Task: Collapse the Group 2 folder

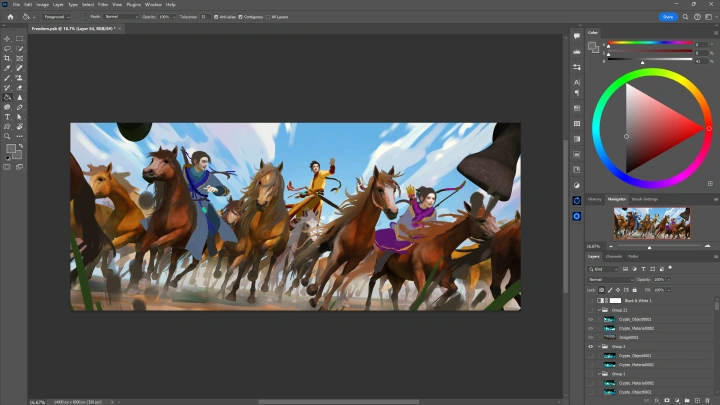Action: point(599,347)
